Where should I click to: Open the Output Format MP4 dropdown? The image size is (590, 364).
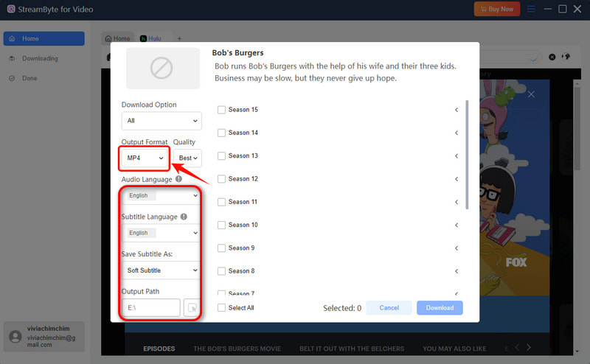coord(145,158)
